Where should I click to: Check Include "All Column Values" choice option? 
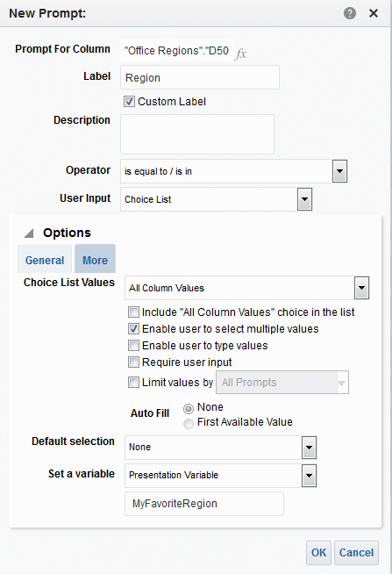[x=133, y=312]
